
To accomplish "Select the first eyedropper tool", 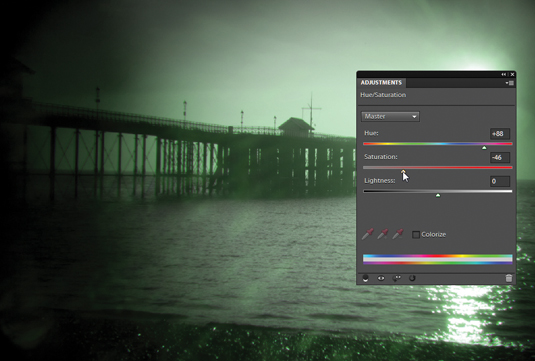I will pyautogui.click(x=367, y=234).
